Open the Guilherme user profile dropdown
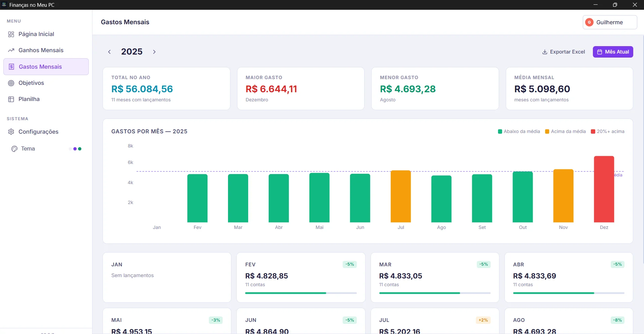The width and height of the screenshot is (644, 334). coord(609,22)
